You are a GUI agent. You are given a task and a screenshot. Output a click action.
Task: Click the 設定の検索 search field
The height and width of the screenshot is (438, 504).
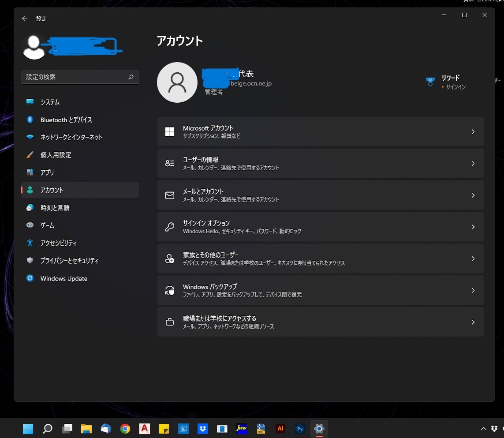pyautogui.click(x=80, y=77)
